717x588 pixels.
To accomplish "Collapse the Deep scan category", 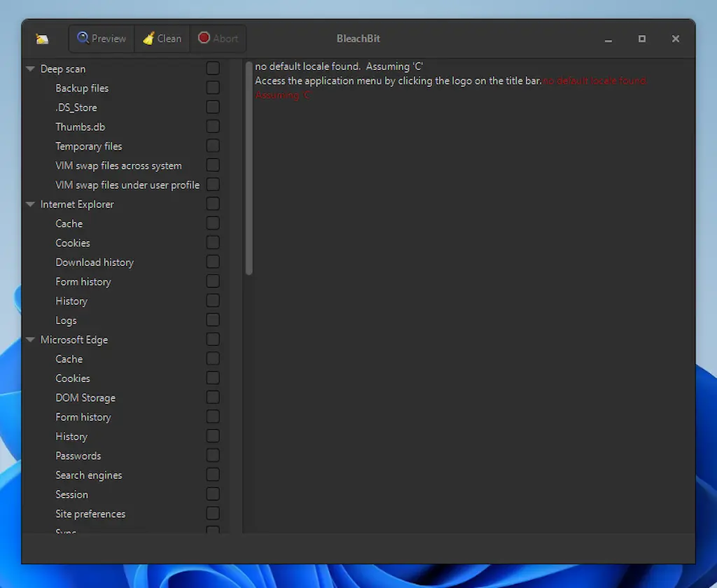I will pos(31,69).
